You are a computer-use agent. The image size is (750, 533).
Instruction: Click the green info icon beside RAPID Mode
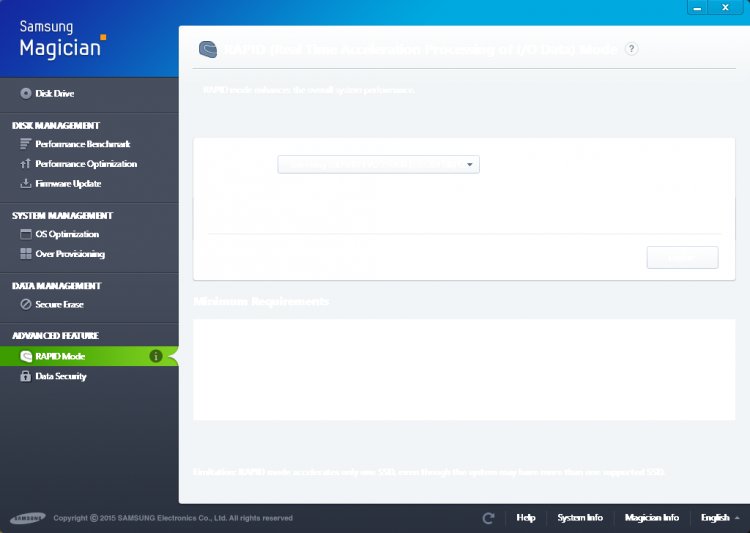coord(156,356)
